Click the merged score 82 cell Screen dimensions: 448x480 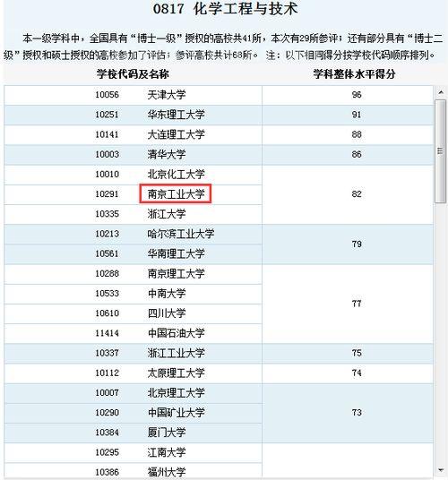[348, 194]
